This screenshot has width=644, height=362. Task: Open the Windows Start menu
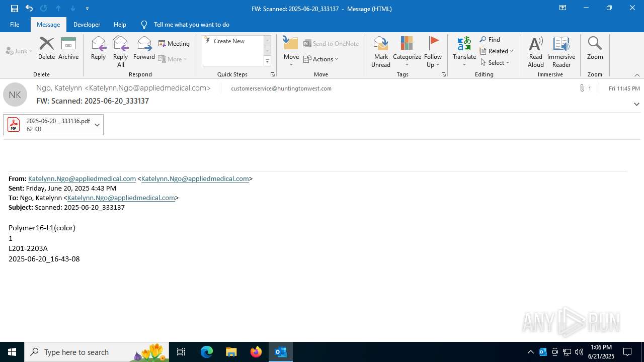pyautogui.click(x=12, y=352)
